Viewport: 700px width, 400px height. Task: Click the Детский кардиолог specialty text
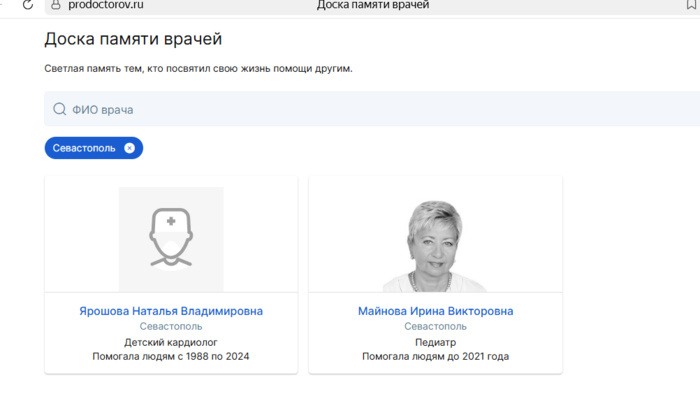coord(171,342)
